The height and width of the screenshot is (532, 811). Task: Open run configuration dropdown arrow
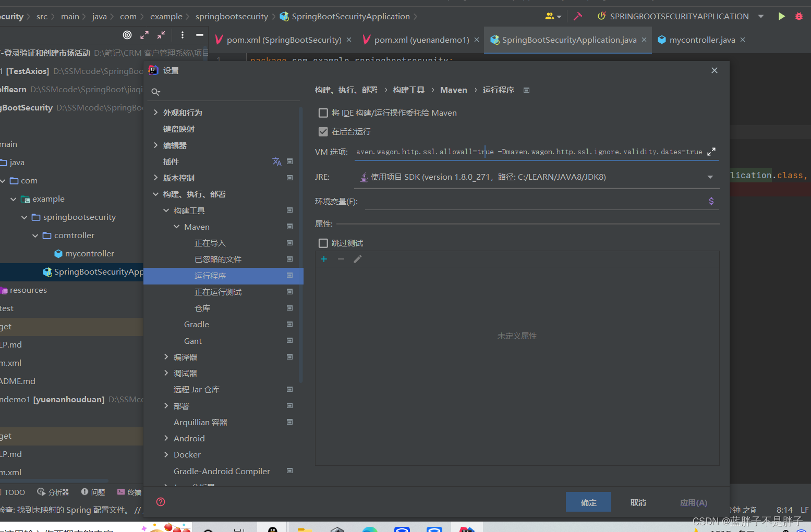click(761, 16)
